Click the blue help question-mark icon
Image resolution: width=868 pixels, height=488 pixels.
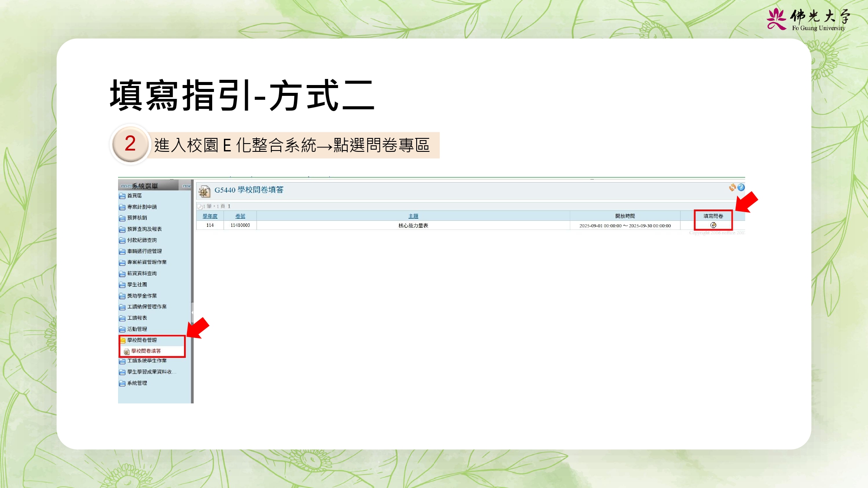click(741, 187)
